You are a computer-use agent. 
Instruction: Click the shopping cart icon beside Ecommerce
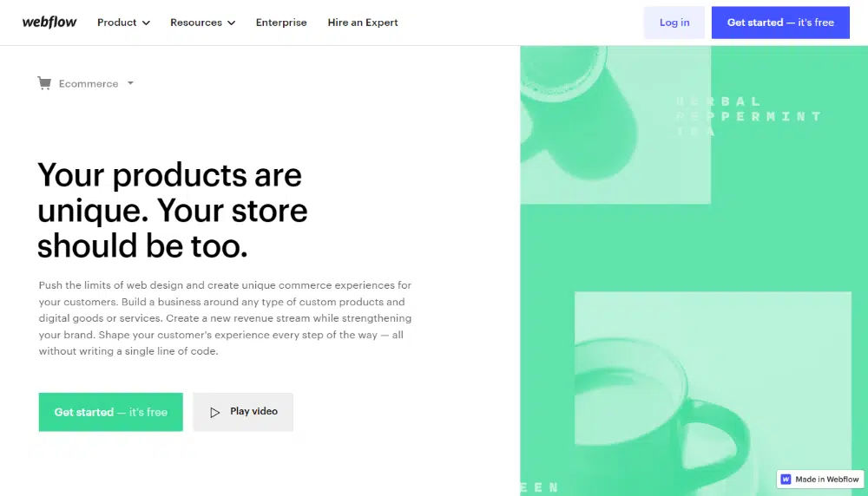click(44, 83)
